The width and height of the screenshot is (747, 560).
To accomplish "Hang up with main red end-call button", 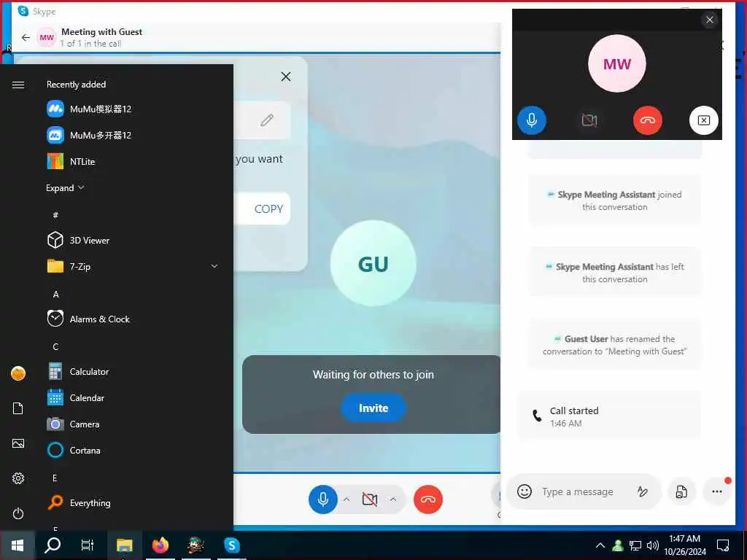I will point(427,499).
